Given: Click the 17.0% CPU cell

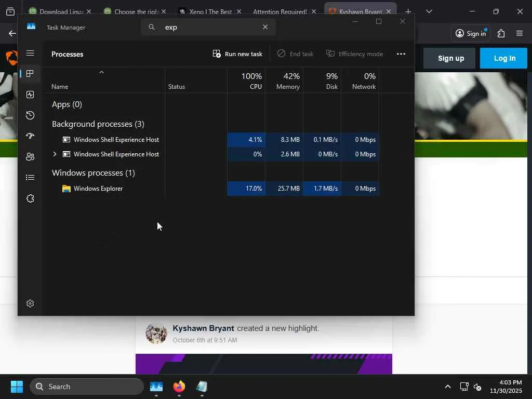Looking at the screenshot, I should coord(246,189).
